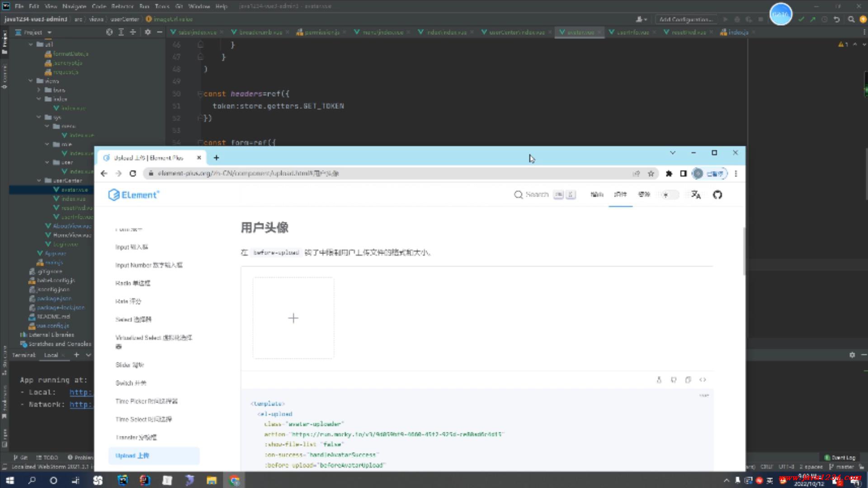Screen dimensions: 868x488
Task: Click Element Plus Search box
Action: pyautogui.click(x=544, y=195)
